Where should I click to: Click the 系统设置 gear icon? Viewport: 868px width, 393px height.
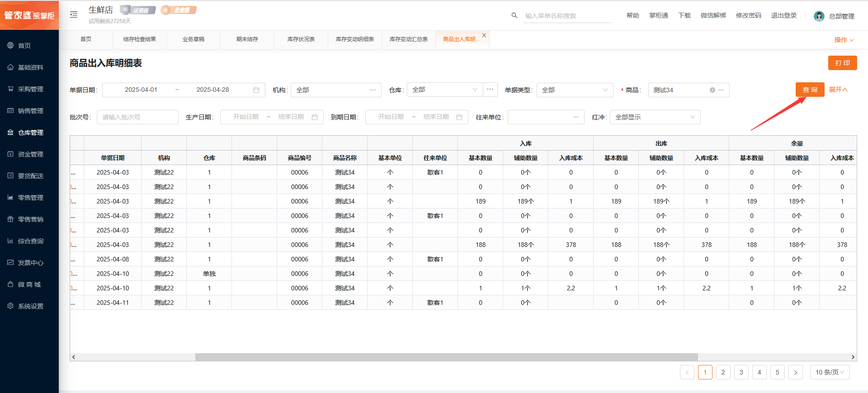(10, 306)
